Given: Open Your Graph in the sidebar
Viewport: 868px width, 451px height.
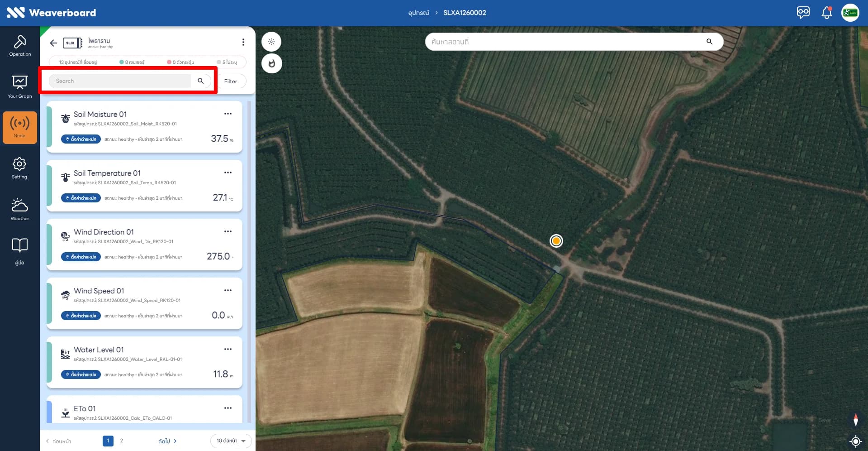Looking at the screenshot, I should tap(20, 87).
